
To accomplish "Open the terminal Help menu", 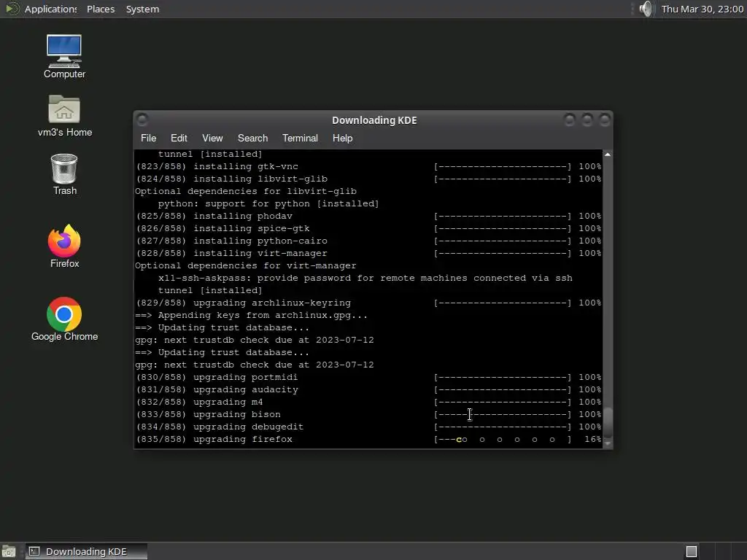I will click(342, 138).
